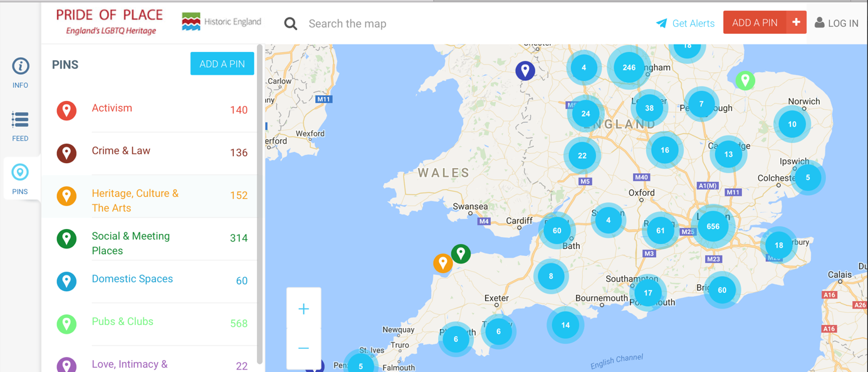Click the Get Alerts paper plane icon
Screen dimensions: 868x372
point(661,23)
